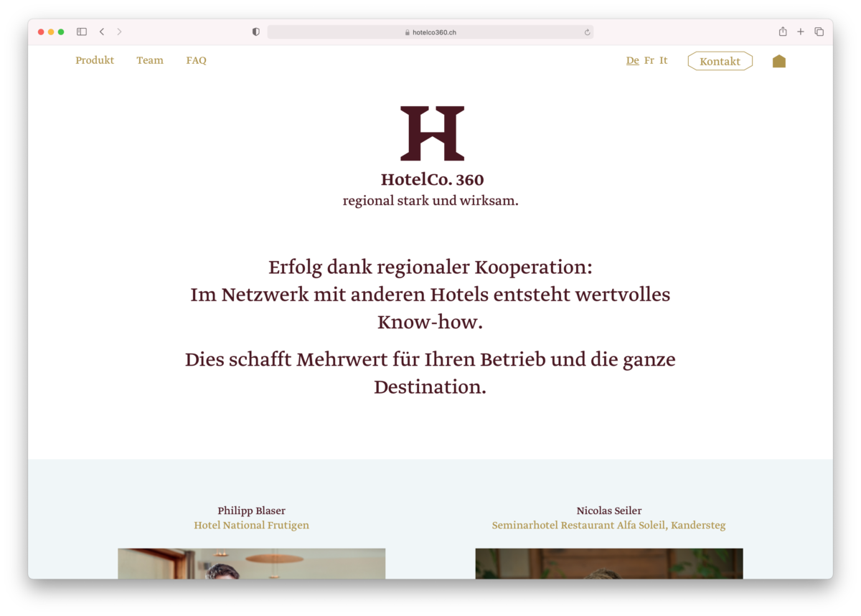The width and height of the screenshot is (861, 616).
Task: Open the privacy shield icon beside the address bar
Action: pos(256,32)
